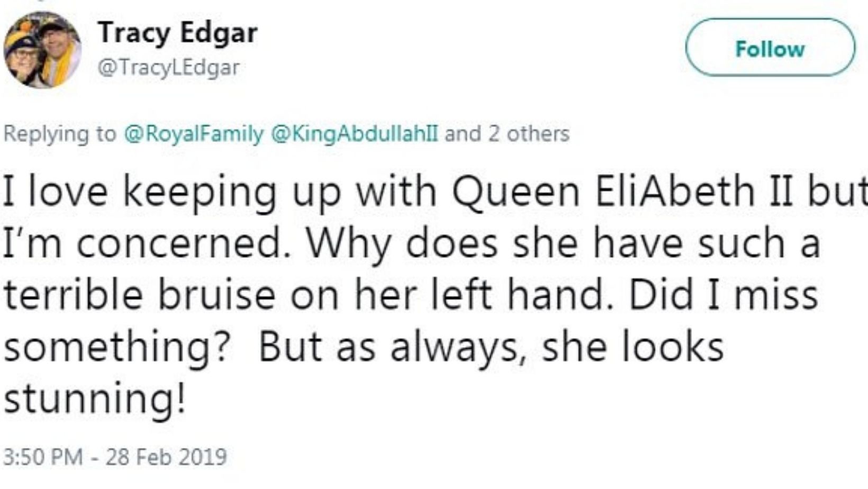868x489 pixels.
Task: Click the word "Why" in the tweet
Action: 349,245
